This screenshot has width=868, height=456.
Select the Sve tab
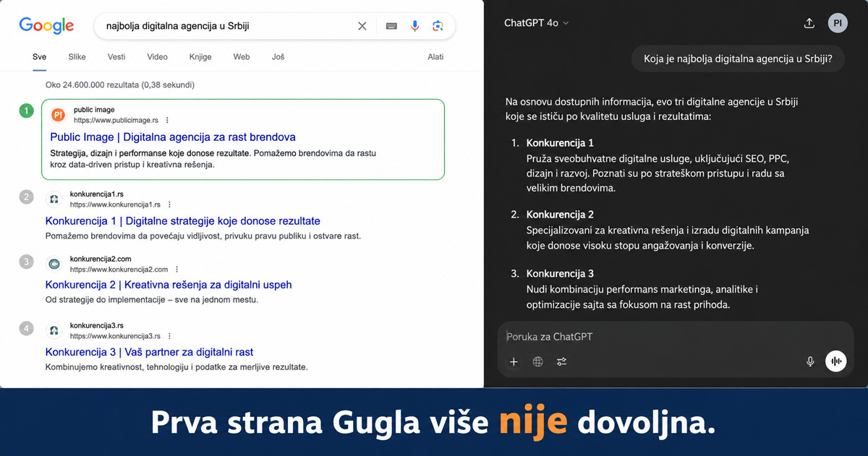coord(39,57)
